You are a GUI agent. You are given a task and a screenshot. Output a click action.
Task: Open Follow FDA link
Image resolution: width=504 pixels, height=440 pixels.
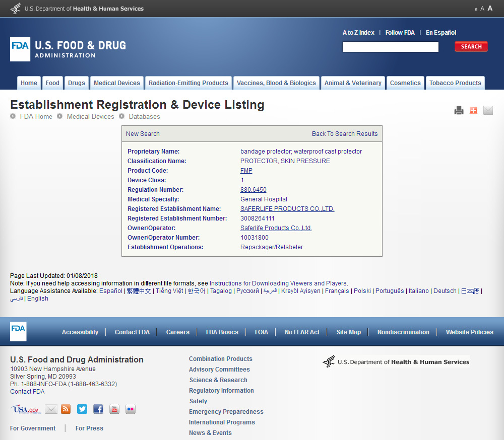(x=400, y=32)
